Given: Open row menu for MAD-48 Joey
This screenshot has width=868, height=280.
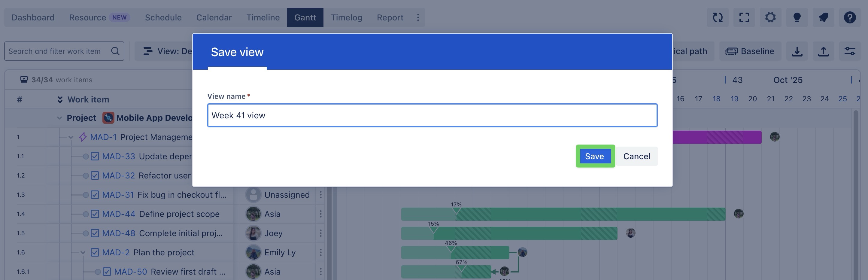Looking at the screenshot, I should pos(320,233).
